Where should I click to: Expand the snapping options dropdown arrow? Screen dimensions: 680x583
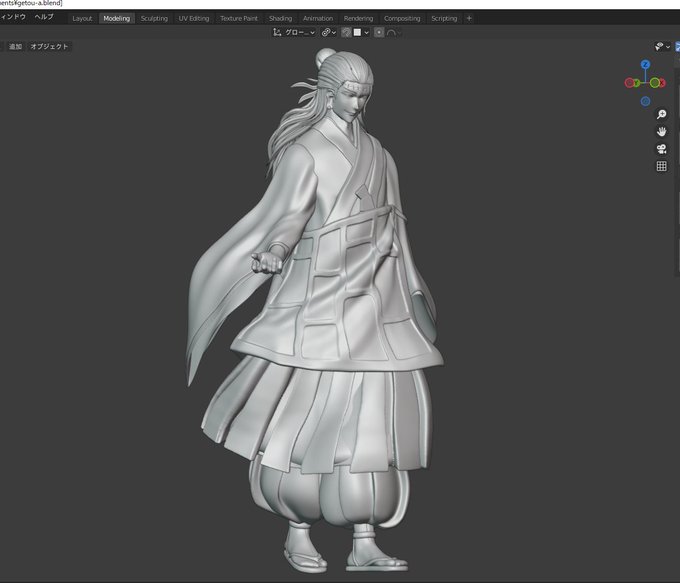[x=366, y=33]
